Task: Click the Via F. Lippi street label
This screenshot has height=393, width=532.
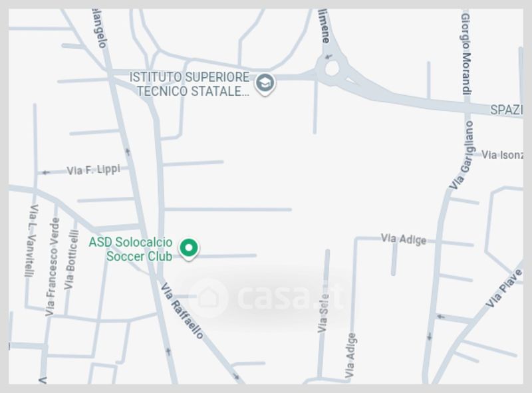Action: click(93, 170)
